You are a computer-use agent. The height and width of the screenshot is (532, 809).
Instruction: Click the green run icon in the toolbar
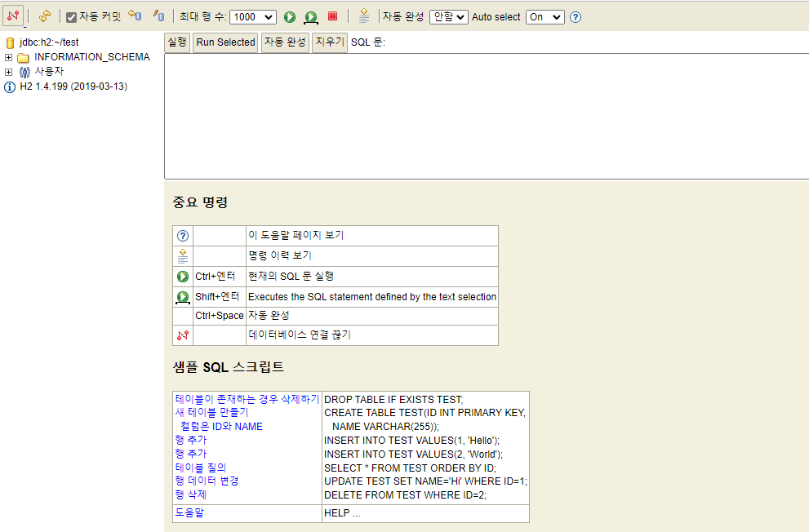point(290,17)
